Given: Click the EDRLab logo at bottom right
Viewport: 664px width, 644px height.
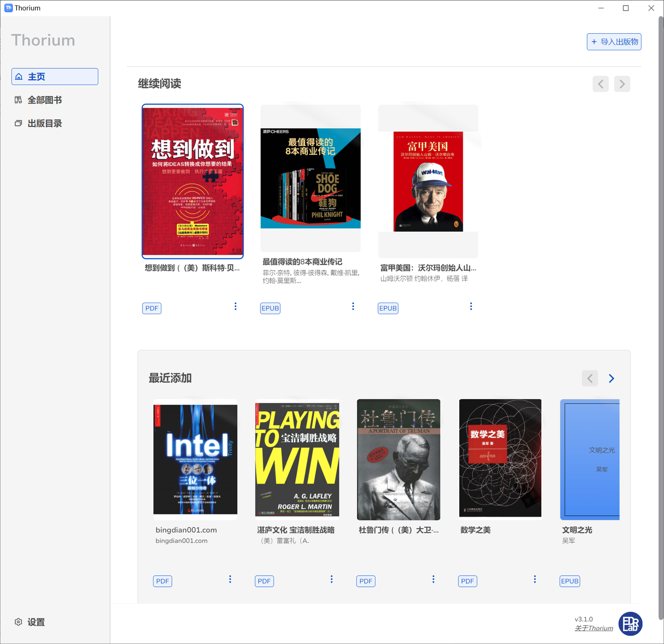Looking at the screenshot, I should pos(630,624).
